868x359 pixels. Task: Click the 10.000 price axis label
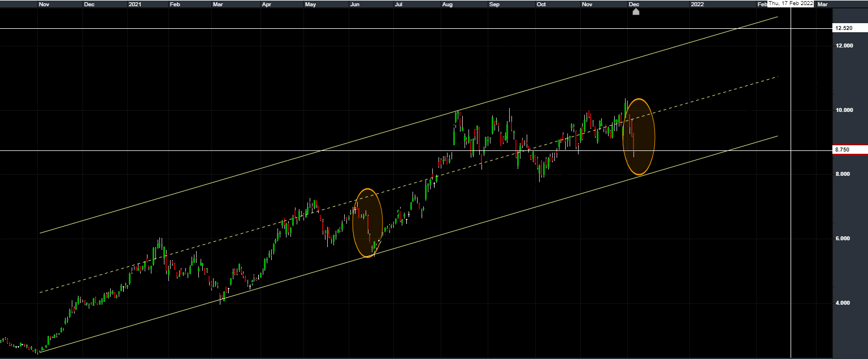844,110
